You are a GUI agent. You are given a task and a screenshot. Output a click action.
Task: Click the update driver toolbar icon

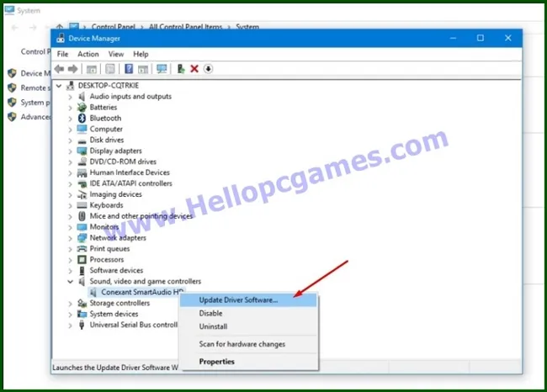pos(180,69)
